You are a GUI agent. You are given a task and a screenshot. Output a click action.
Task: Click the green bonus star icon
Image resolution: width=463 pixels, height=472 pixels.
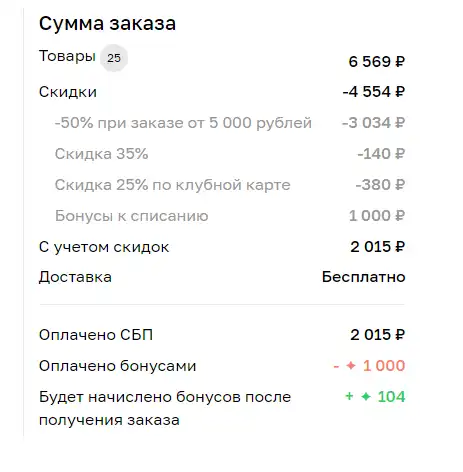click(x=366, y=397)
